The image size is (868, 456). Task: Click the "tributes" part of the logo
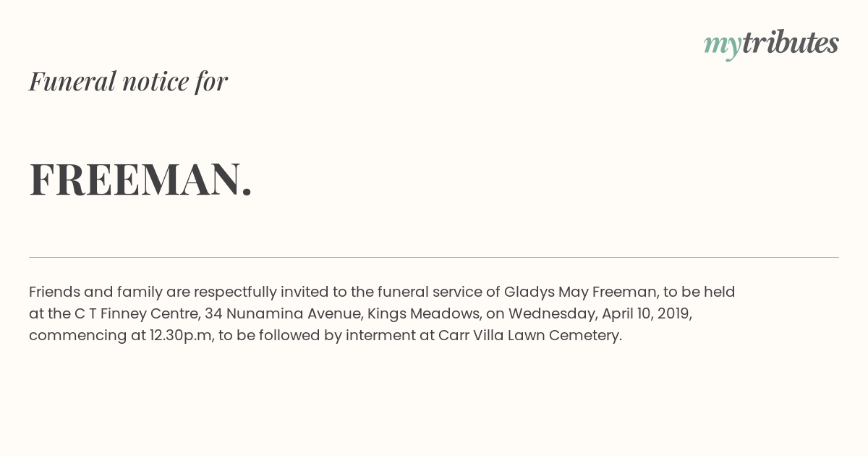click(791, 43)
